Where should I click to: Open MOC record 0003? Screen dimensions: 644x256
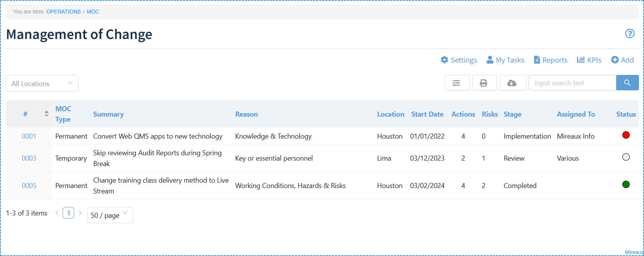click(x=29, y=158)
